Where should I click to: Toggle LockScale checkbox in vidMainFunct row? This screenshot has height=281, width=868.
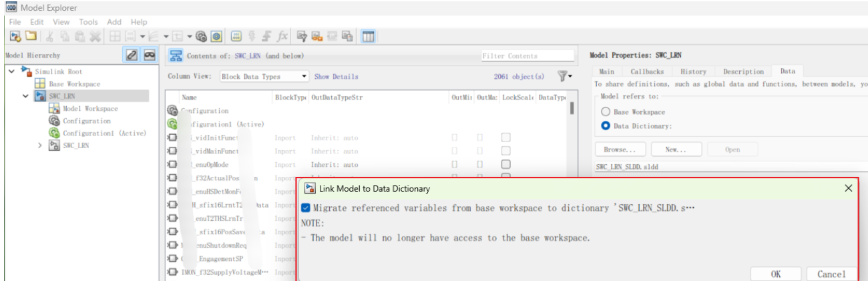pos(506,151)
